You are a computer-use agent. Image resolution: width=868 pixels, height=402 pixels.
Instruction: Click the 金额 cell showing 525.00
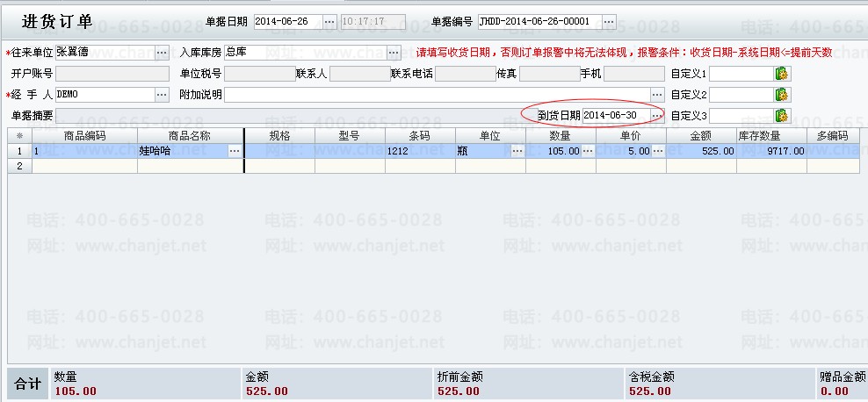click(700, 151)
